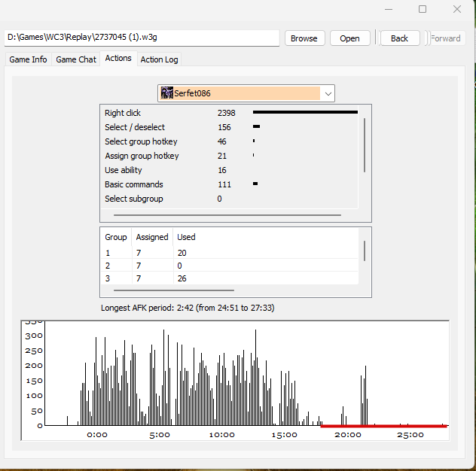
Task: Click the red AFK period bar on chart
Action: pos(383,426)
